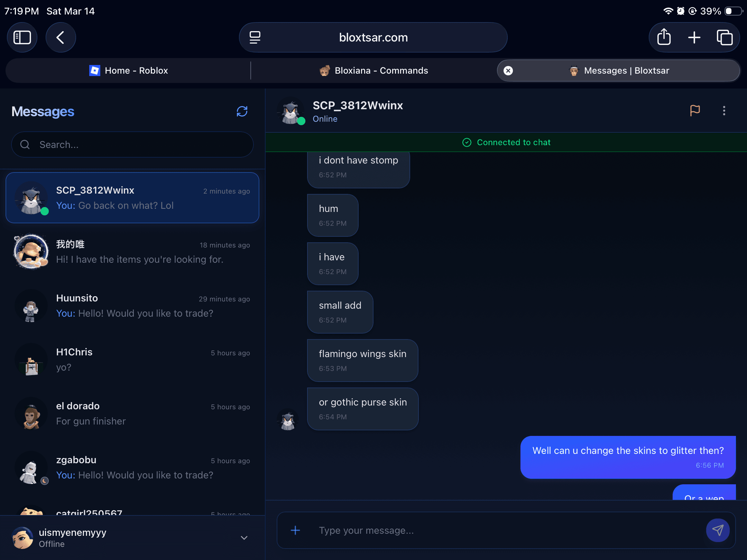The image size is (747, 560).
Task: Click Huunsito profile avatar
Action: tap(31, 306)
